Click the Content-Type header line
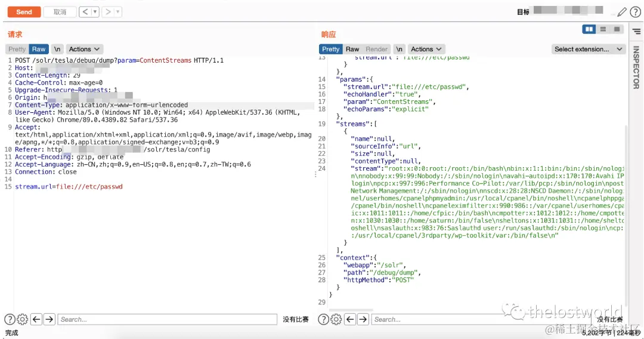Viewport: 644px width, 339px height. (x=101, y=105)
